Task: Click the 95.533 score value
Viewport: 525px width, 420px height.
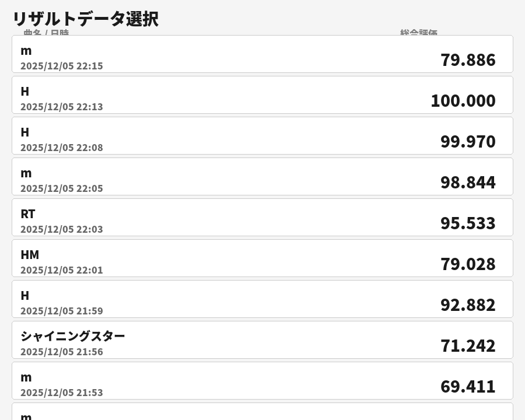Action: [x=468, y=223]
